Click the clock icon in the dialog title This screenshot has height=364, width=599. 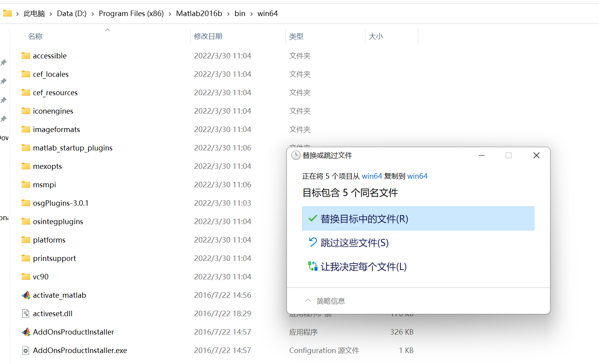tap(296, 156)
